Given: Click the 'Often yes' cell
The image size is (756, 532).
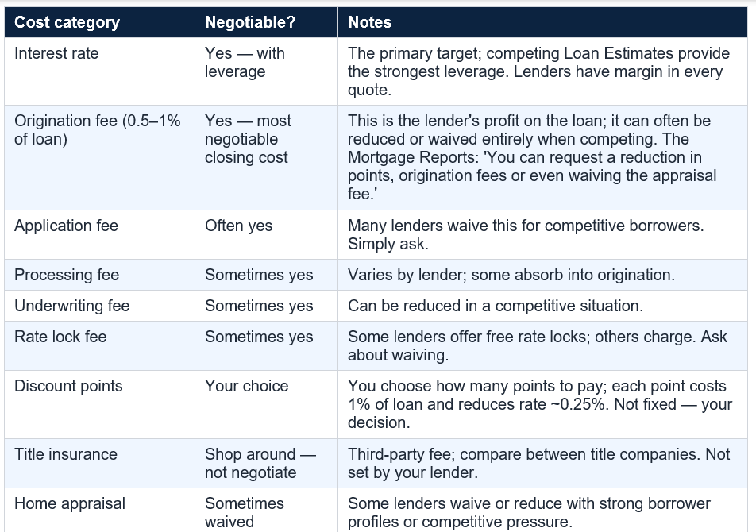Looking at the screenshot, I should pos(266,235).
